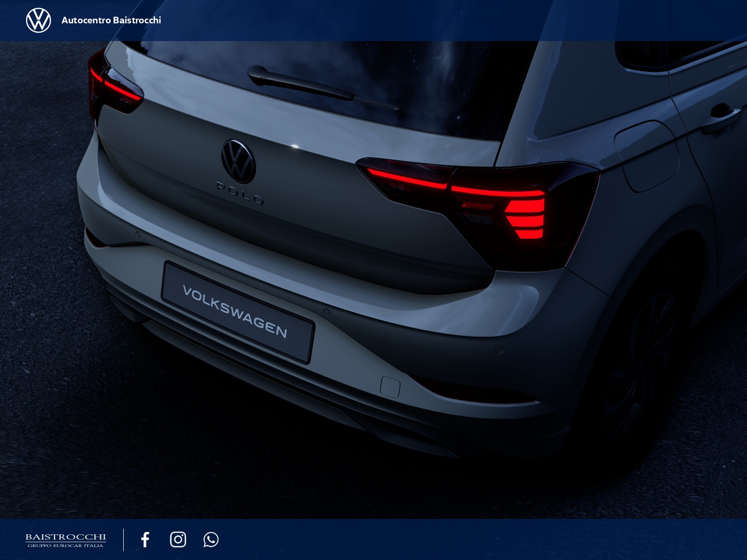This screenshot has height=560, width=747.
Task: Open the WhatsApp icon link
Action: click(211, 539)
